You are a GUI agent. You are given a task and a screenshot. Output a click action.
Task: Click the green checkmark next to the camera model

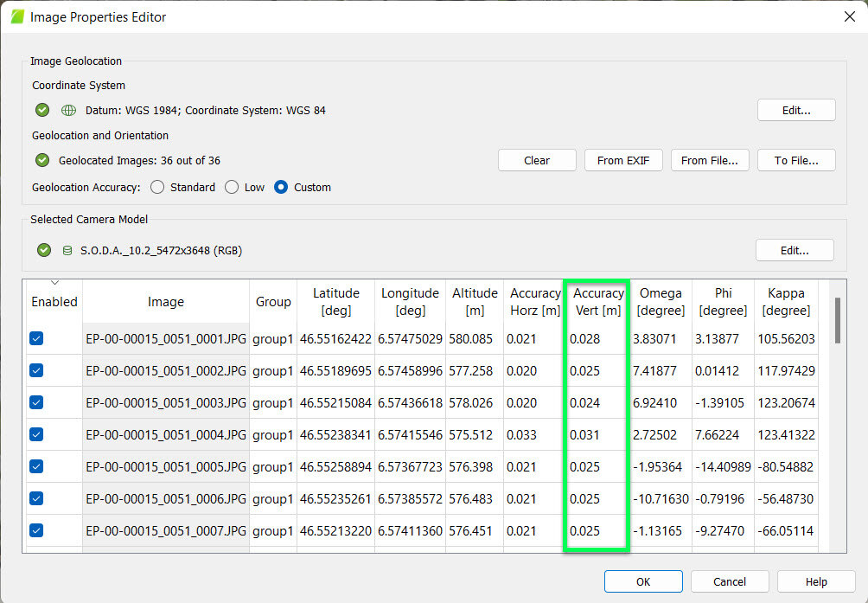pos(43,251)
